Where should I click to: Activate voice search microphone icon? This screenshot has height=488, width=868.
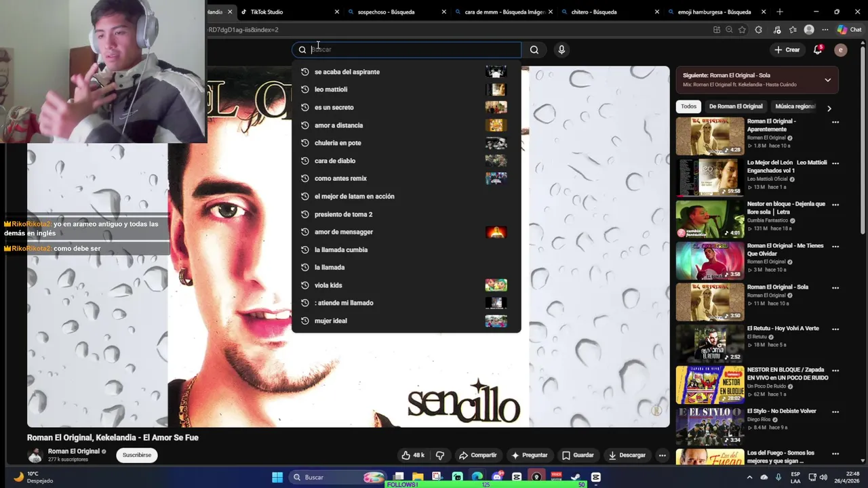[x=561, y=49]
